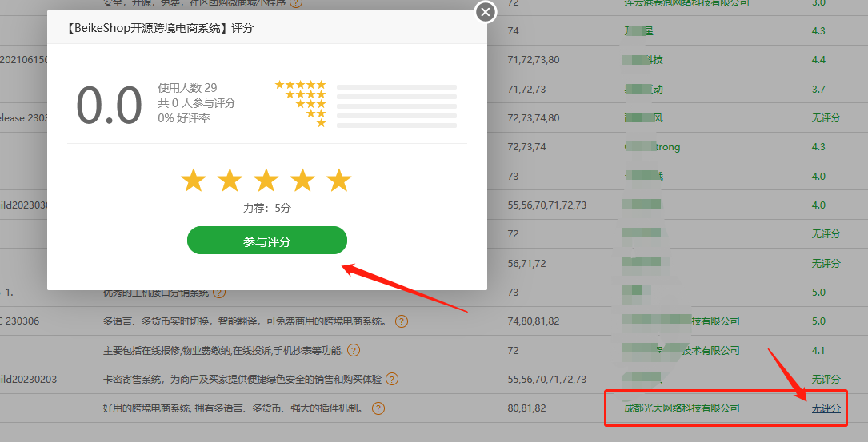
Task: Close the BeikeShop rating dialog
Action: pos(486,12)
